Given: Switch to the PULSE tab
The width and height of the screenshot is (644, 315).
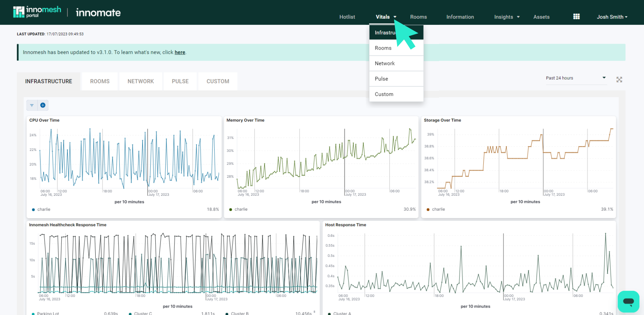Looking at the screenshot, I should pos(180,81).
